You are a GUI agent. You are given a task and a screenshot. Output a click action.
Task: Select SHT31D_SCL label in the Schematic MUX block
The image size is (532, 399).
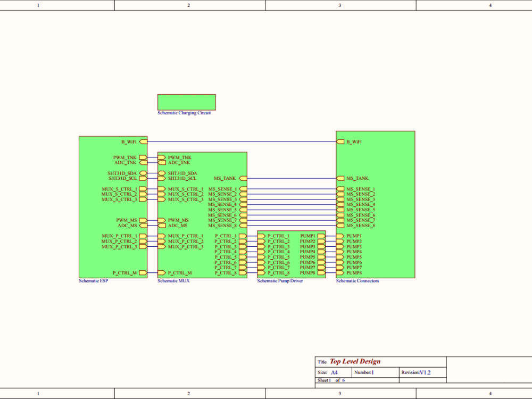pyautogui.click(x=182, y=178)
